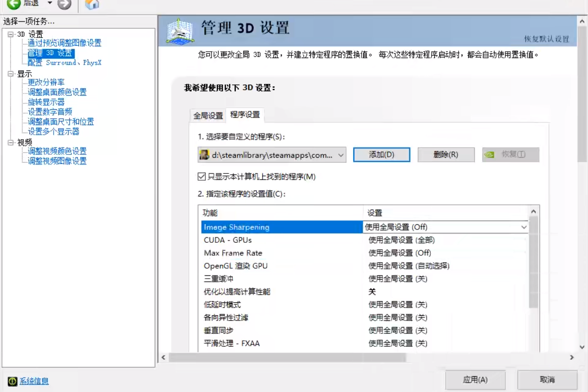Click the settings list vertical scrollbar thumb

[534, 262]
